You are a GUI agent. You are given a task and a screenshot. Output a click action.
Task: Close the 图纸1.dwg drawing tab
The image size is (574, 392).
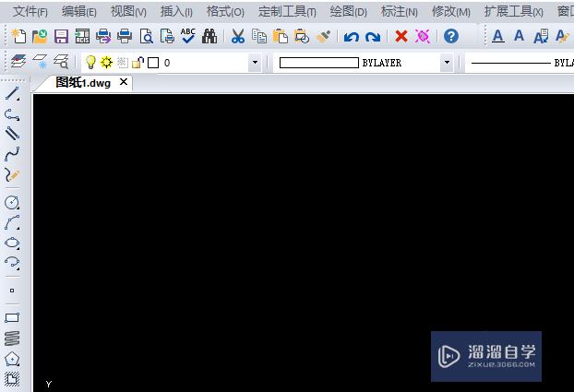pos(124,82)
